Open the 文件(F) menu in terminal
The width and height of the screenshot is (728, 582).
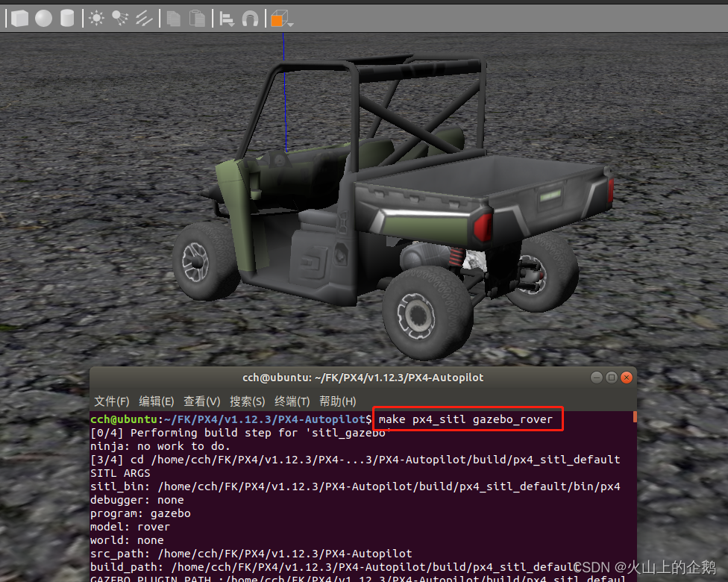pos(112,401)
